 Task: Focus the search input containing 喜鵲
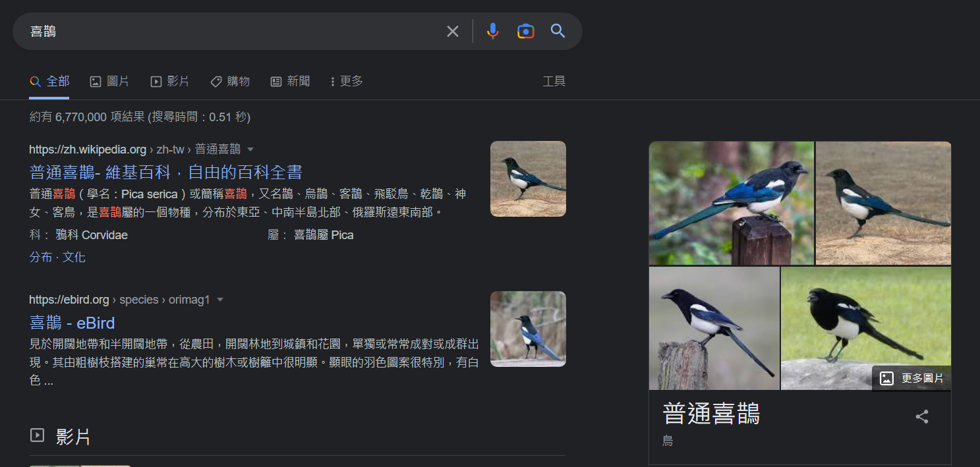[x=231, y=31]
